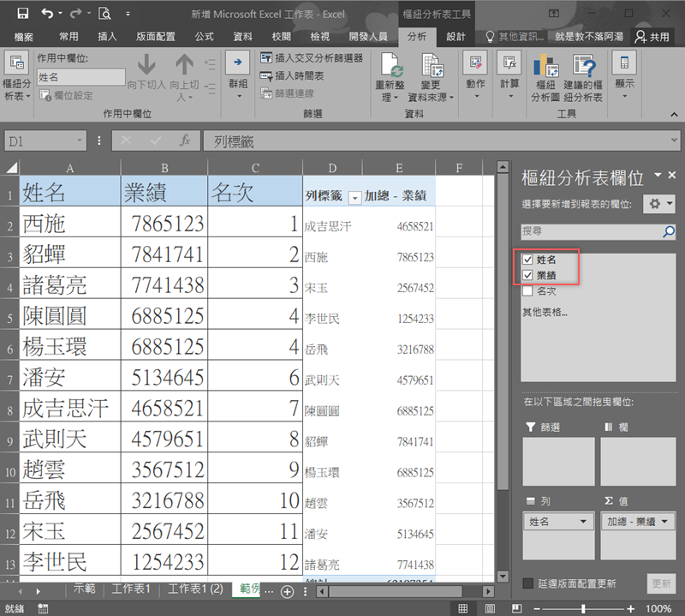The width and height of the screenshot is (685, 616).
Task: Click the 其他表格... link
Action: tap(545, 312)
